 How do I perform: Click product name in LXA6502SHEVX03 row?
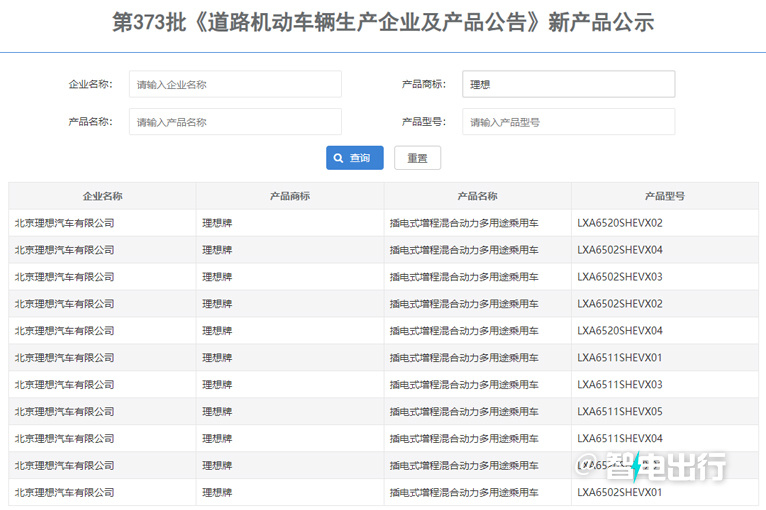coord(464,277)
